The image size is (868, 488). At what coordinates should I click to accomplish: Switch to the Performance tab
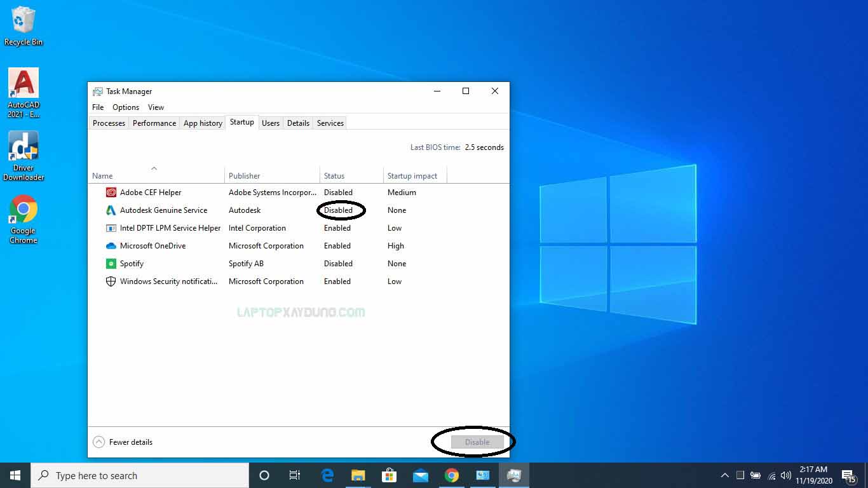coord(154,123)
